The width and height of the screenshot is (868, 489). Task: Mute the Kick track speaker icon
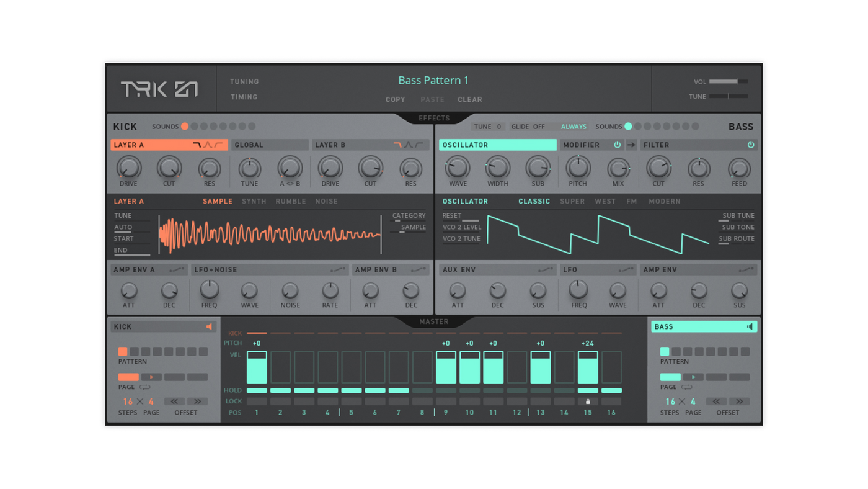pos(210,326)
